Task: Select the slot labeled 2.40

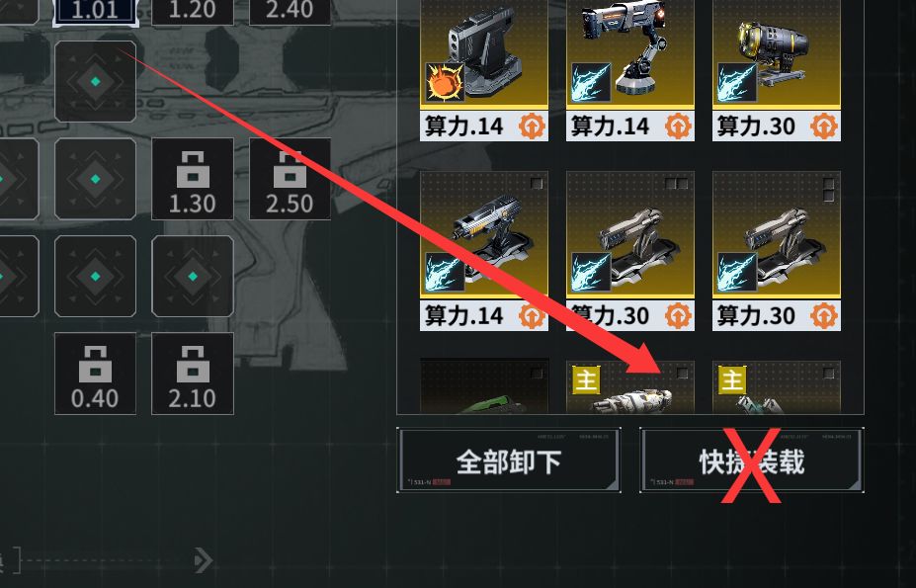Action: (290, 12)
